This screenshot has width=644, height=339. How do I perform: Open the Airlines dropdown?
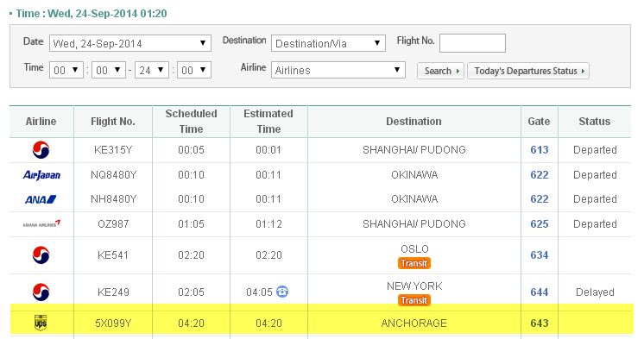click(x=338, y=70)
